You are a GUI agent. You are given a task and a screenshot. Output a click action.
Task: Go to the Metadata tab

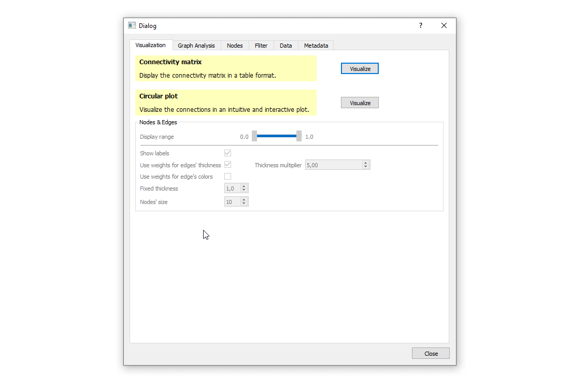point(316,46)
